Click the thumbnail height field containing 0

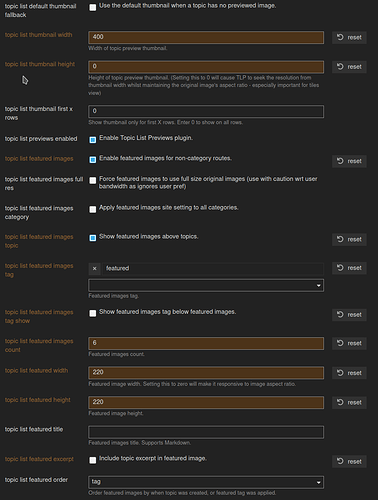206,67
